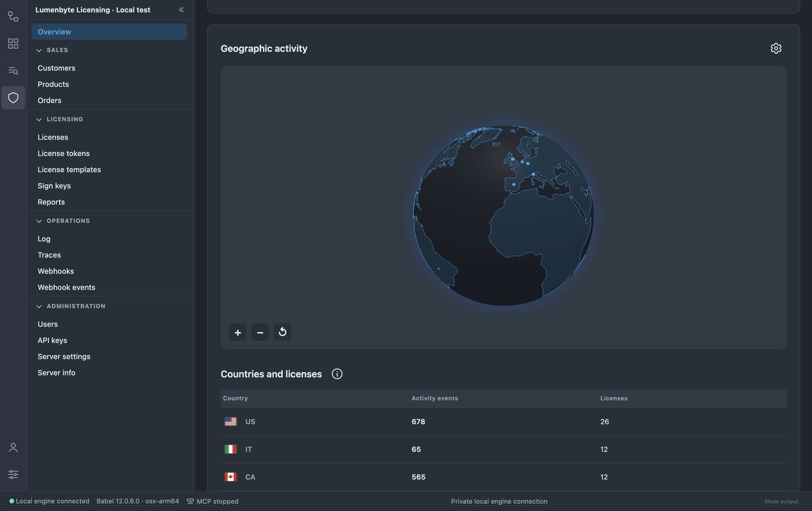Open the sliders preferences icon in the rail
Image resolution: width=812 pixels, height=511 pixels.
tap(13, 474)
